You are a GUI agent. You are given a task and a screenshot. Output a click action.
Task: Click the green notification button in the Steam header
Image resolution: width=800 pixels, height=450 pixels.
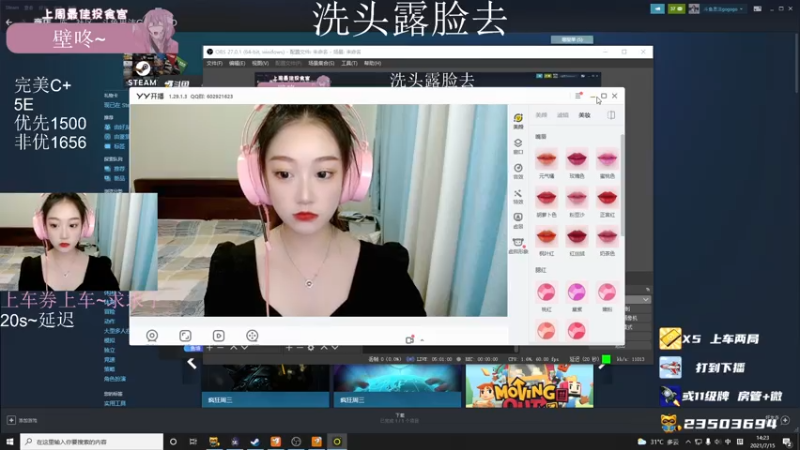point(677,9)
